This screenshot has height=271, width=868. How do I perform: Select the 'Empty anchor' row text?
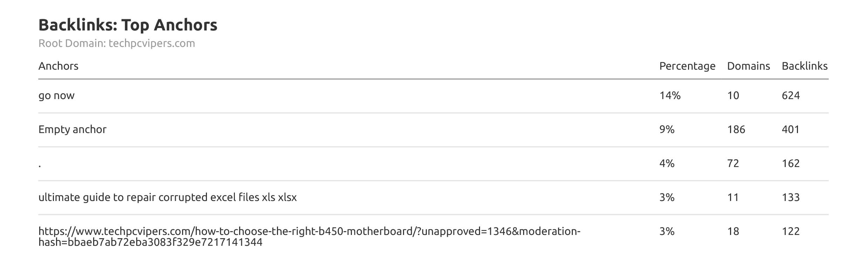(x=72, y=130)
